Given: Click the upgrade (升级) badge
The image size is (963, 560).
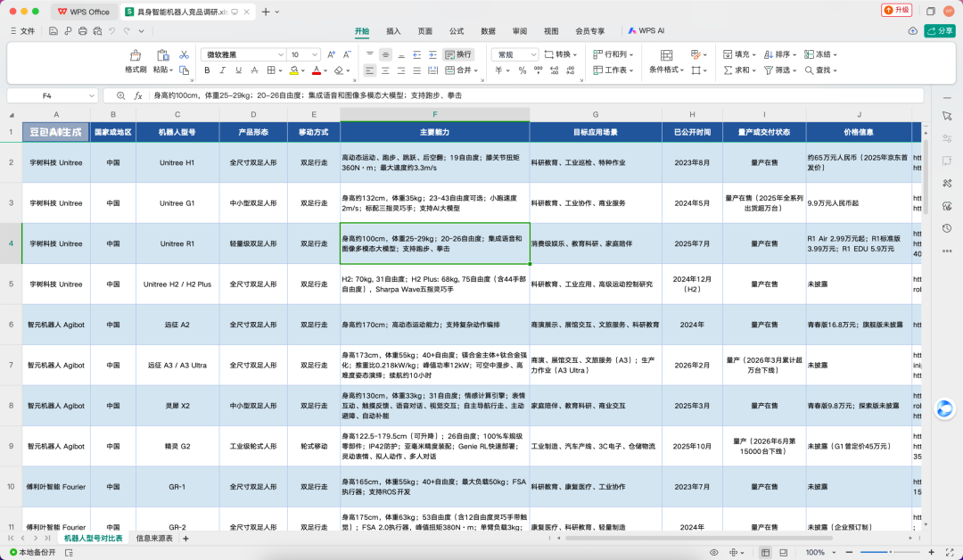Looking at the screenshot, I should (x=897, y=11).
